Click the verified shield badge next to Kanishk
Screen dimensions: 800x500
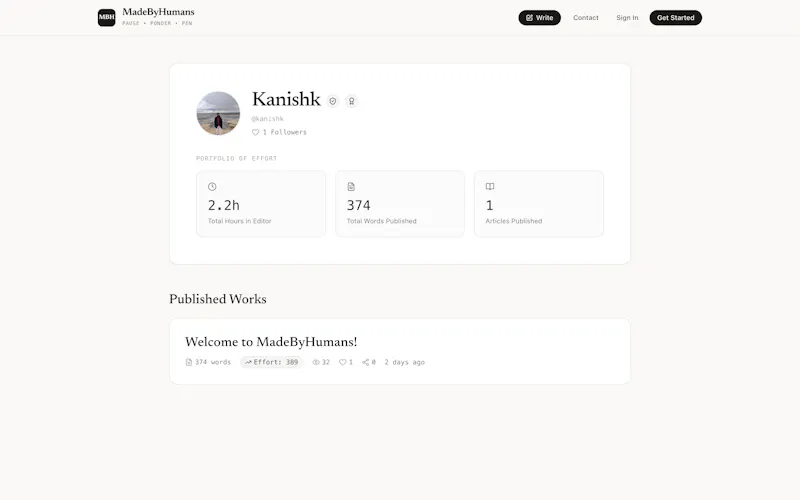[x=333, y=101]
